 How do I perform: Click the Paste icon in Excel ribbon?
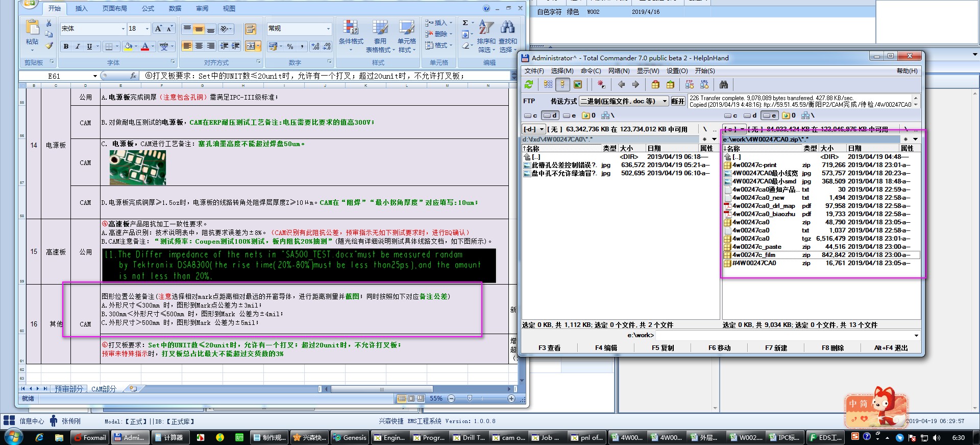click(x=32, y=28)
